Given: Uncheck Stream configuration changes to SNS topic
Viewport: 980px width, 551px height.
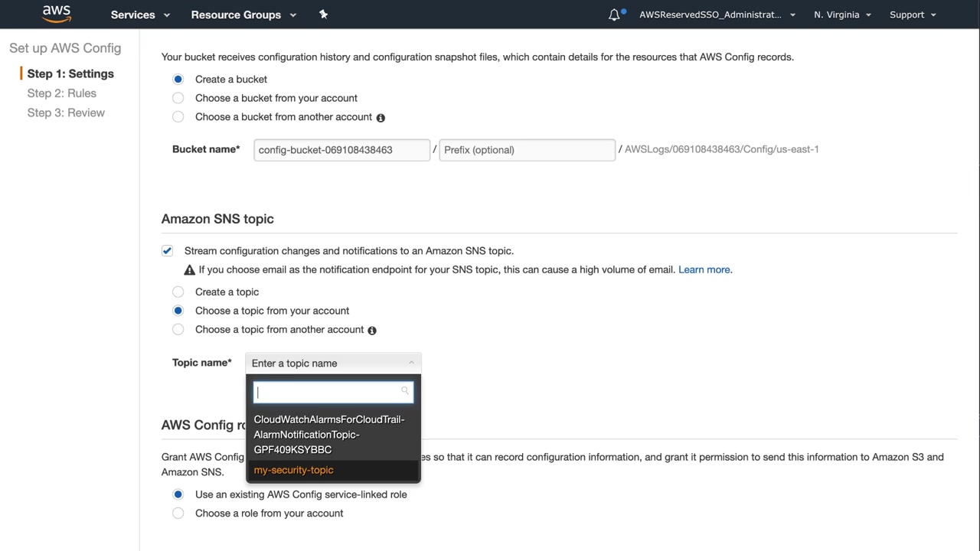Looking at the screenshot, I should pos(168,251).
